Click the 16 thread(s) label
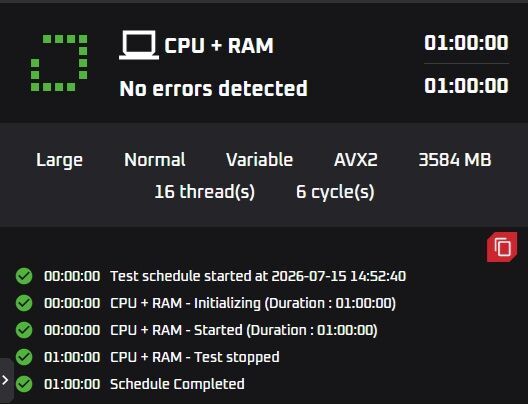 pyautogui.click(x=204, y=192)
